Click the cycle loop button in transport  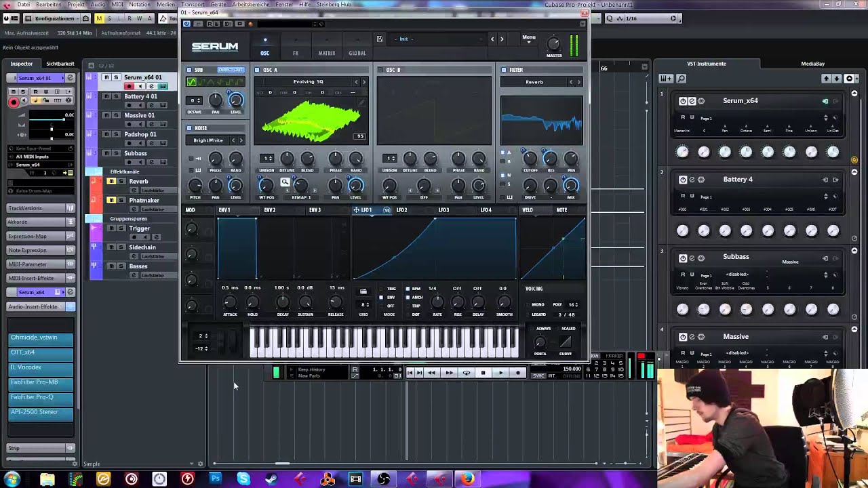[466, 373]
